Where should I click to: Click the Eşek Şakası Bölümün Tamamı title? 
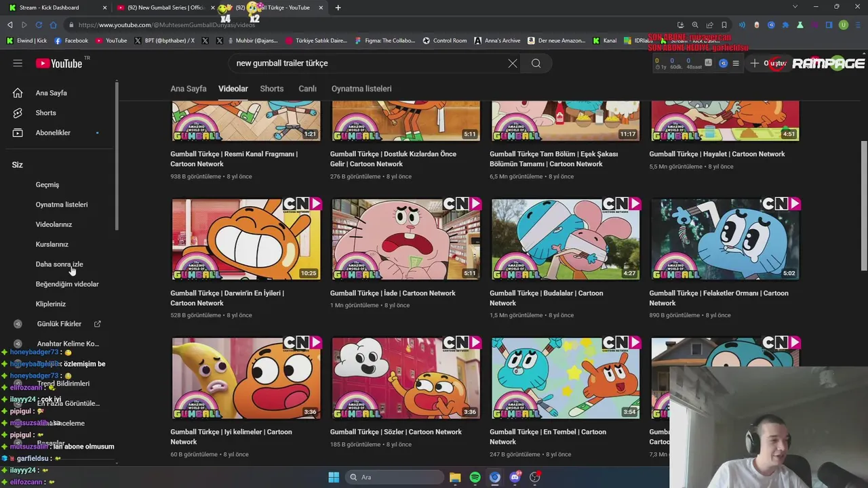[554, 159]
